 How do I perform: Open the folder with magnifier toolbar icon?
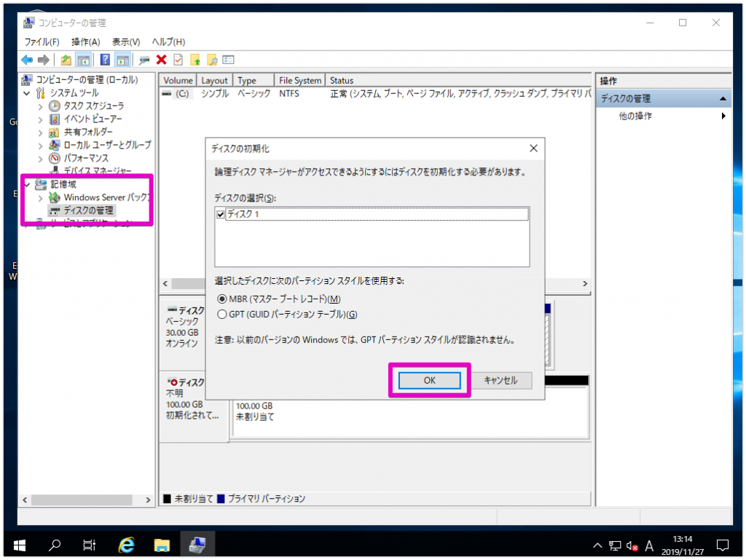[x=212, y=60]
